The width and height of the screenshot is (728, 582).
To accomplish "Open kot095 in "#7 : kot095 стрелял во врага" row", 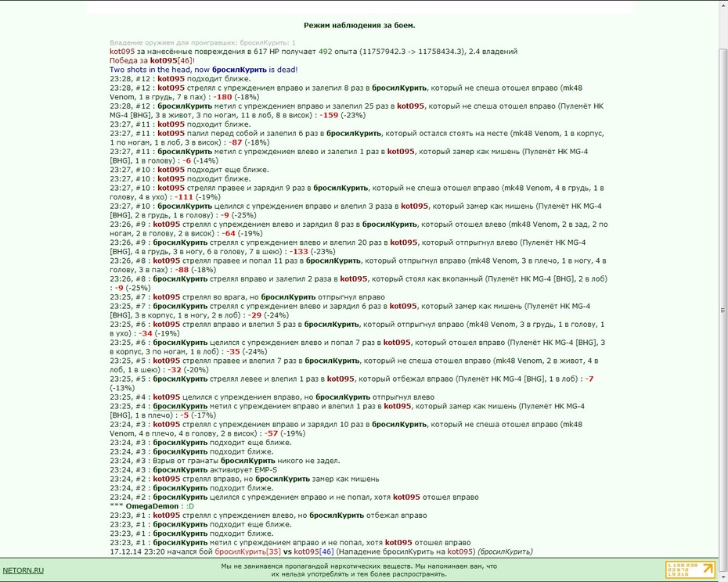I will point(167,297).
